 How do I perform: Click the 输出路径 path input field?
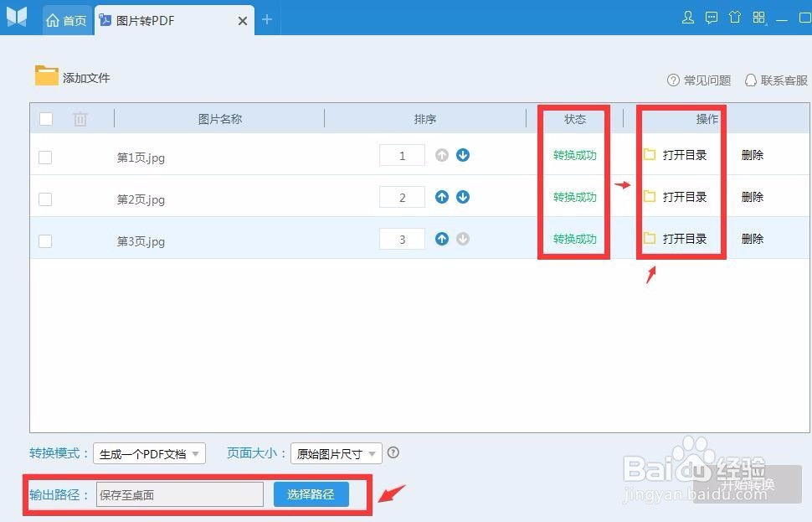pos(178,494)
